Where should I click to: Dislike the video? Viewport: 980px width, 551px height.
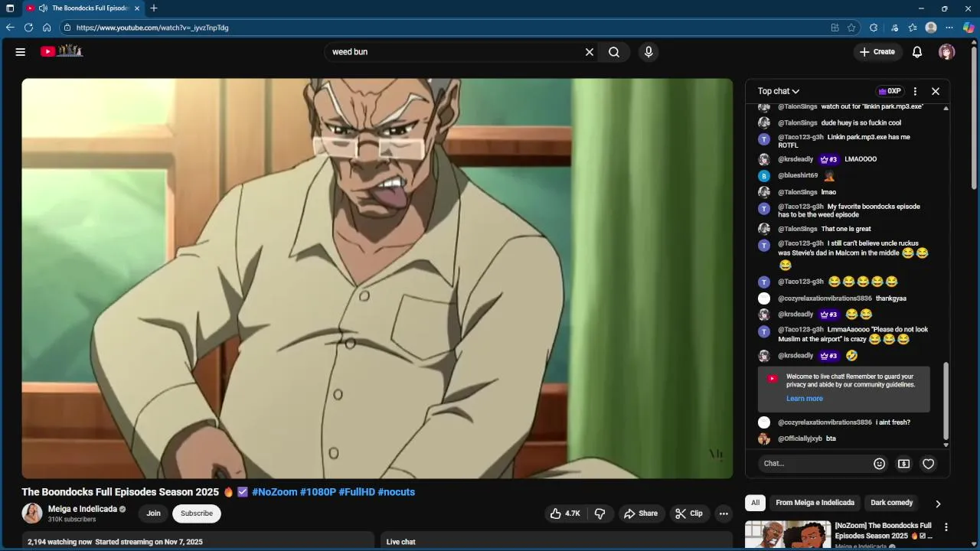pos(600,514)
